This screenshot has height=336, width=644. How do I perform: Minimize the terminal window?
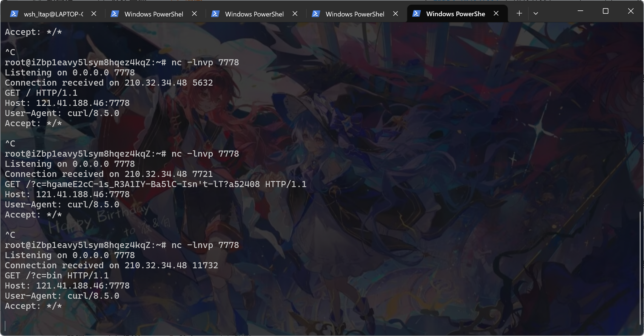click(x=580, y=11)
